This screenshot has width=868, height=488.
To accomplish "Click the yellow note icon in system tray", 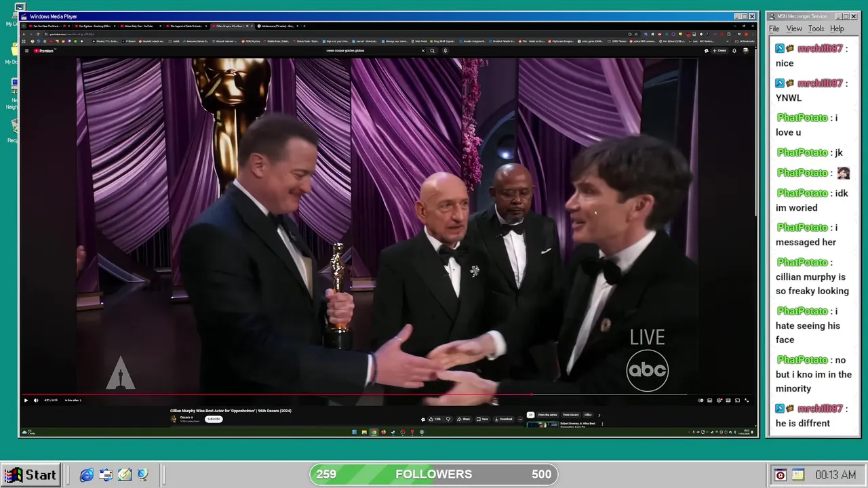I will (x=798, y=475).
